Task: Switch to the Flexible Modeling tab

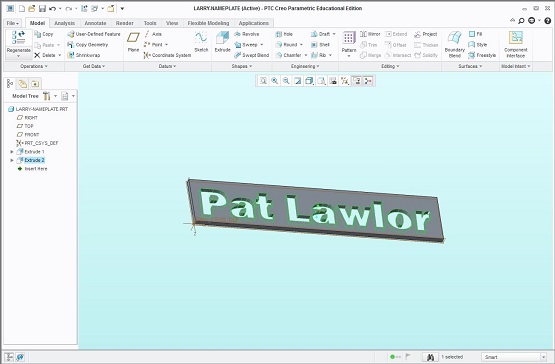Action: pos(208,23)
